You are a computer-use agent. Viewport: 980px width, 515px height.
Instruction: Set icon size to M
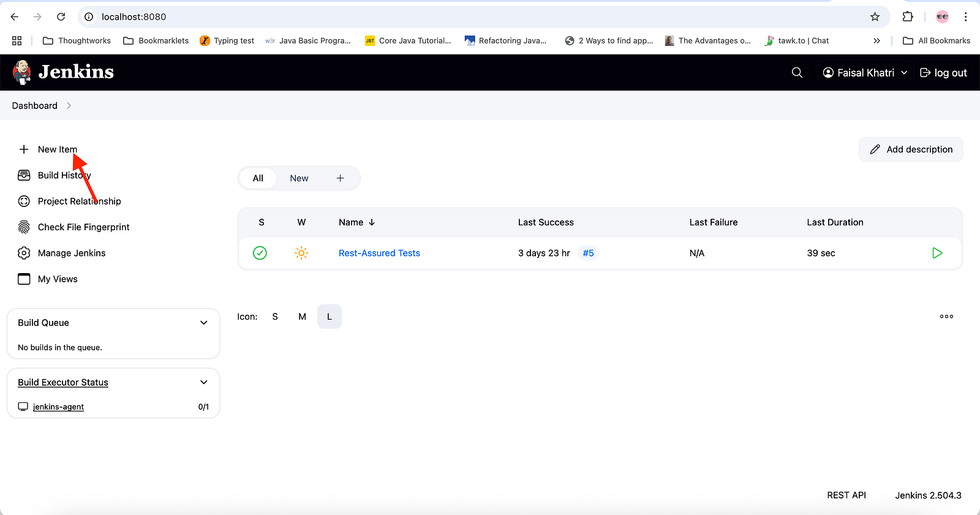(x=302, y=317)
